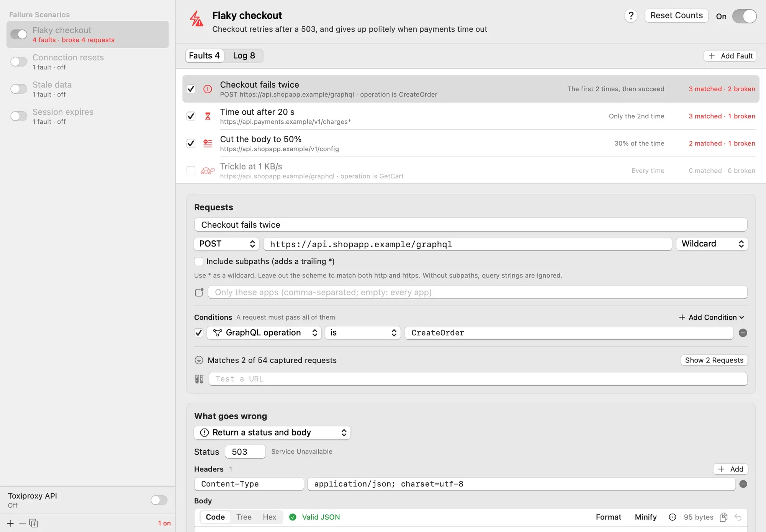This screenshot has height=532, width=766.
Task: Add a new scenario with plus icon
Action: (x=10, y=523)
